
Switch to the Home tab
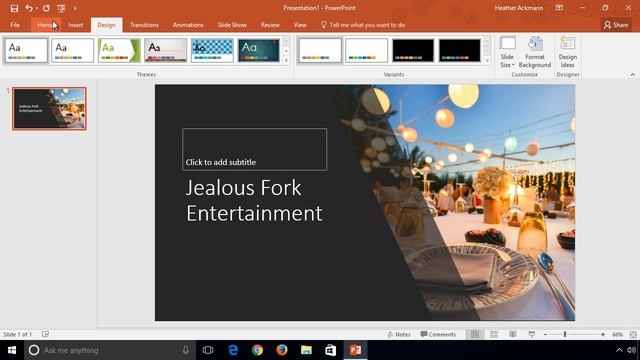click(45, 25)
